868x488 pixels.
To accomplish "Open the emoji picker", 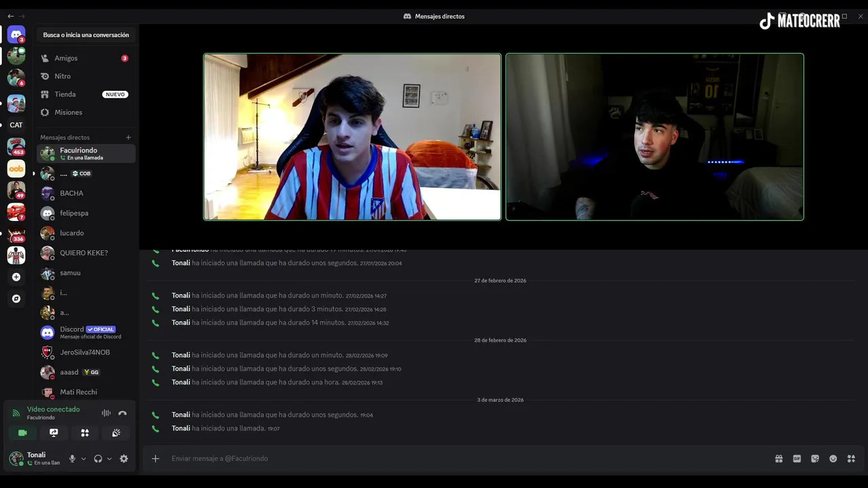I will (833, 459).
